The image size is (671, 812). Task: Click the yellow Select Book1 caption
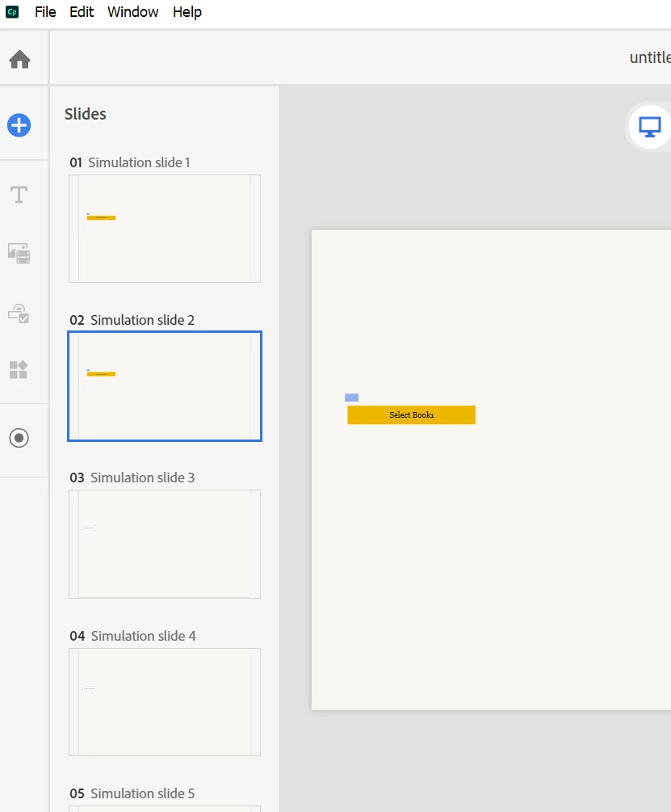(x=411, y=414)
